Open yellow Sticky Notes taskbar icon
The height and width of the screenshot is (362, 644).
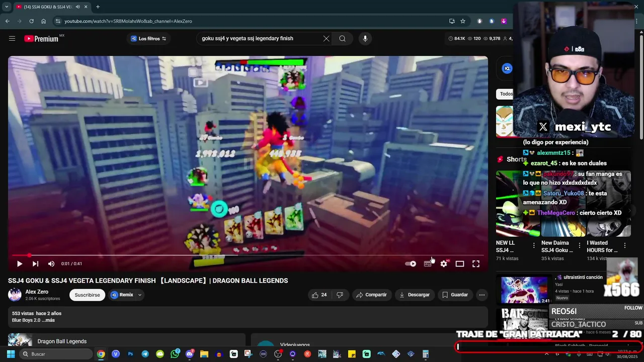click(x=352, y=354)
